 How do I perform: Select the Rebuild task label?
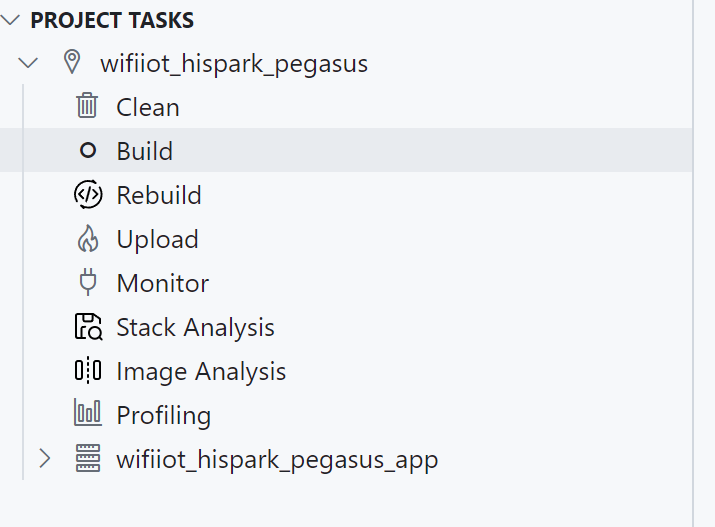click(x=159, y=195)
